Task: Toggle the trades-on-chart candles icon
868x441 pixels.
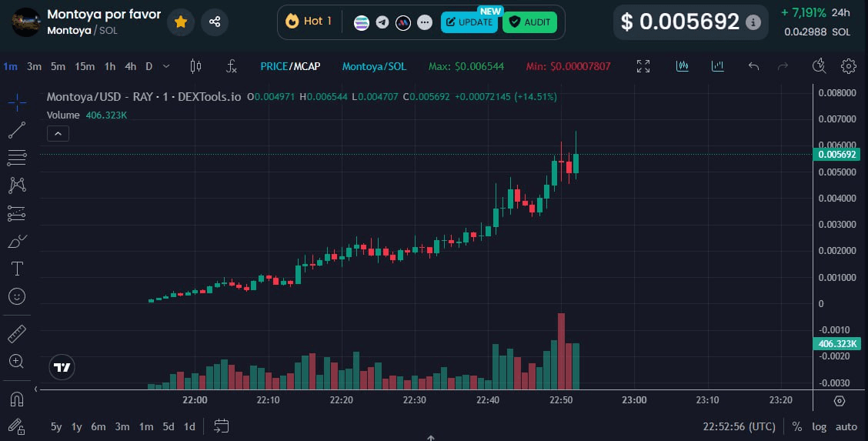Action: click(683, 66)
